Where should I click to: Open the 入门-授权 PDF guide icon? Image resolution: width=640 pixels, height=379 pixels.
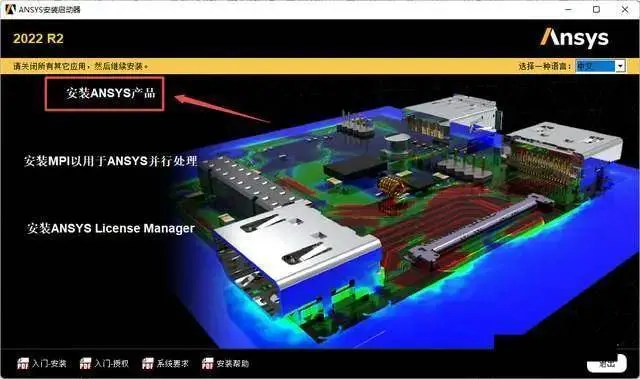click(x=85, y=363)
